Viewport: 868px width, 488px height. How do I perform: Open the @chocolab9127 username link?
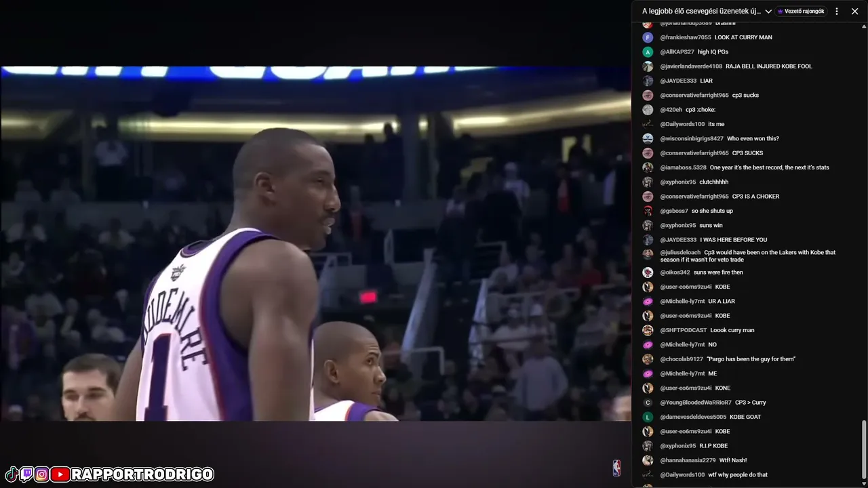tap(682, 359)
